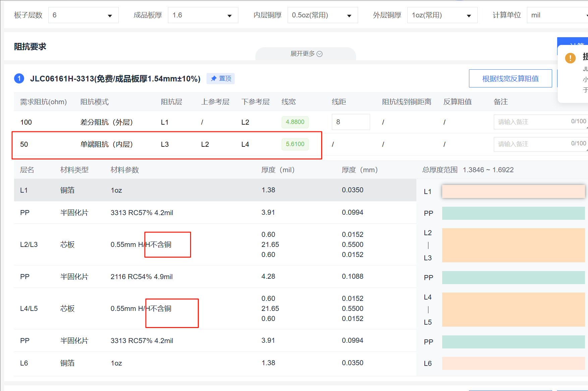This screenshot has width=588, height=391.
Task: Open the 成品板厚 dropdown showing 1.6
Action: tap(203, 15)
